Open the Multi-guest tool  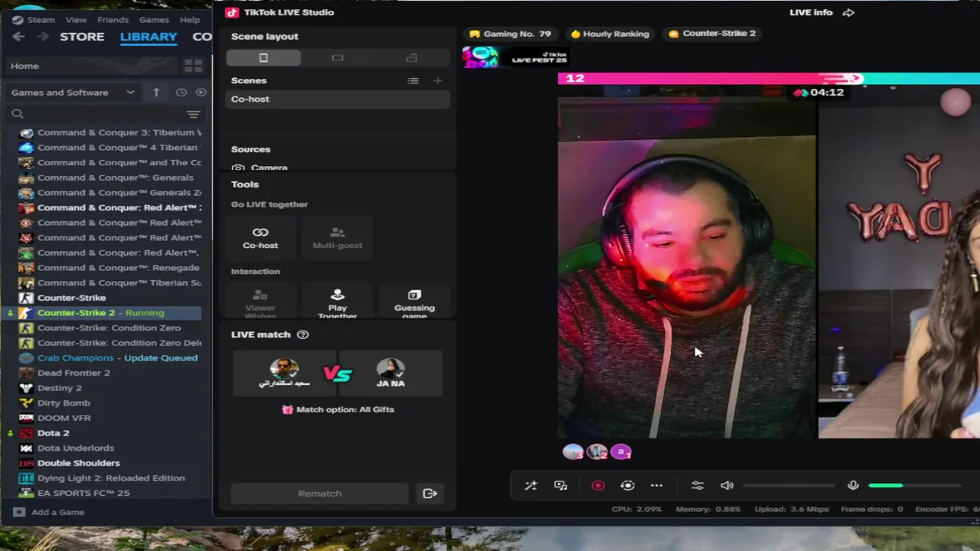338,238
